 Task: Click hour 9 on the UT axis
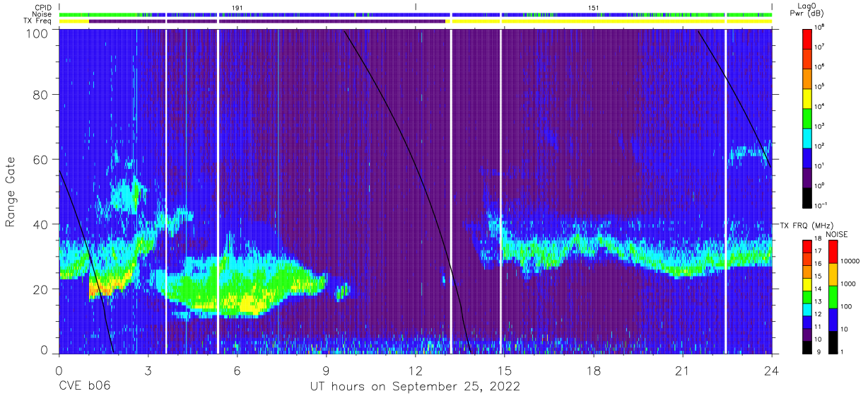click(x=326, y=371)
